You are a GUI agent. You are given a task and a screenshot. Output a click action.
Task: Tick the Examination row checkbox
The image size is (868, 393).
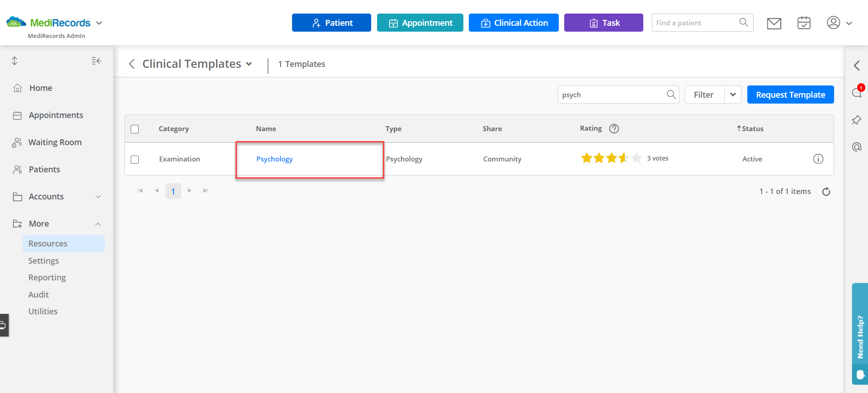135,159
